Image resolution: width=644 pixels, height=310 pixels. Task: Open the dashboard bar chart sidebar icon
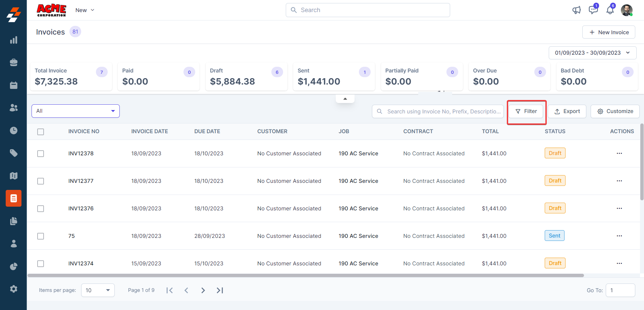click(x=13, y=40)
